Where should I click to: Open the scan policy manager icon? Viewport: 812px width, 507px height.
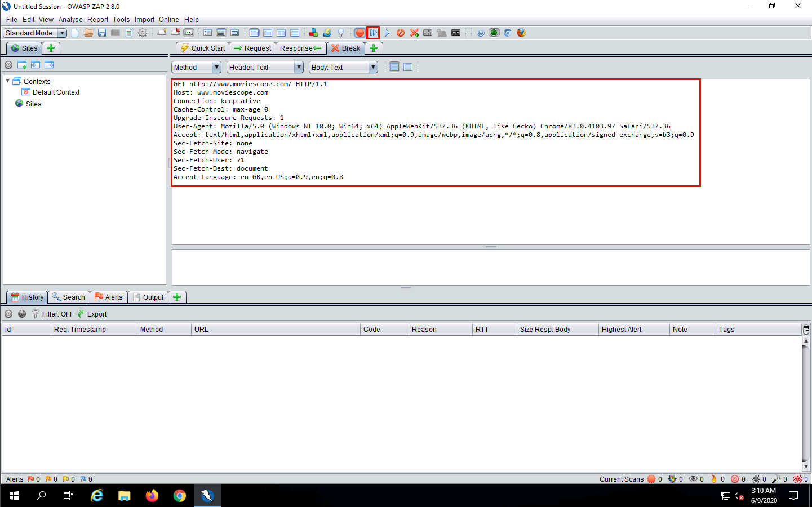(x=428, y=33)
